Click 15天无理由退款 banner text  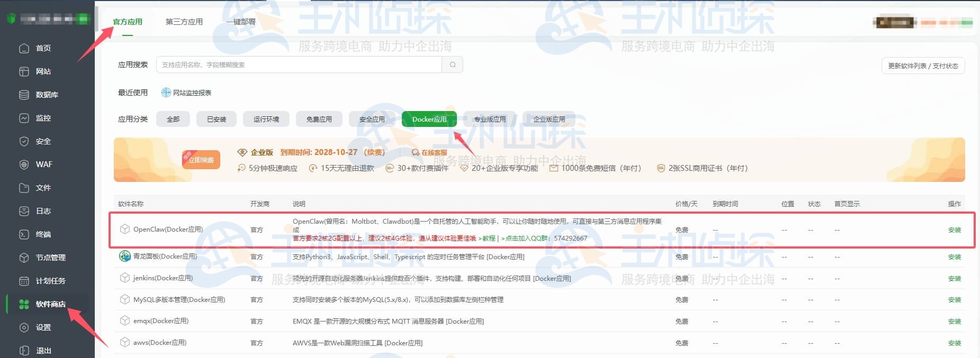pyautogui.click(x=347, y=168)
